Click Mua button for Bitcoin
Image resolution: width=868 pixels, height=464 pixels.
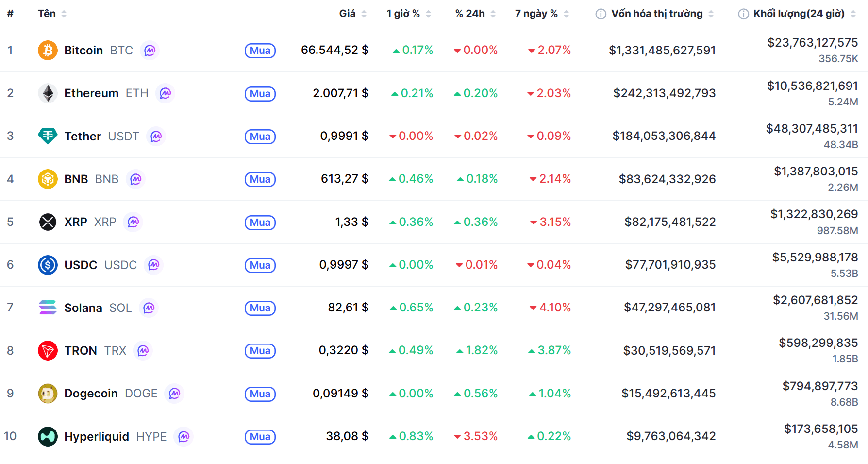[260, 51]
